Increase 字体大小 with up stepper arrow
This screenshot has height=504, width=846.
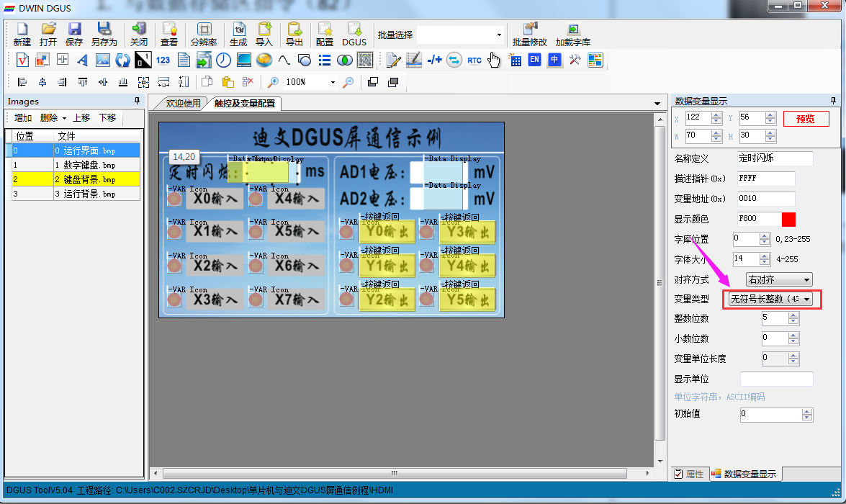pyautogui.click(x=765, y=256)
